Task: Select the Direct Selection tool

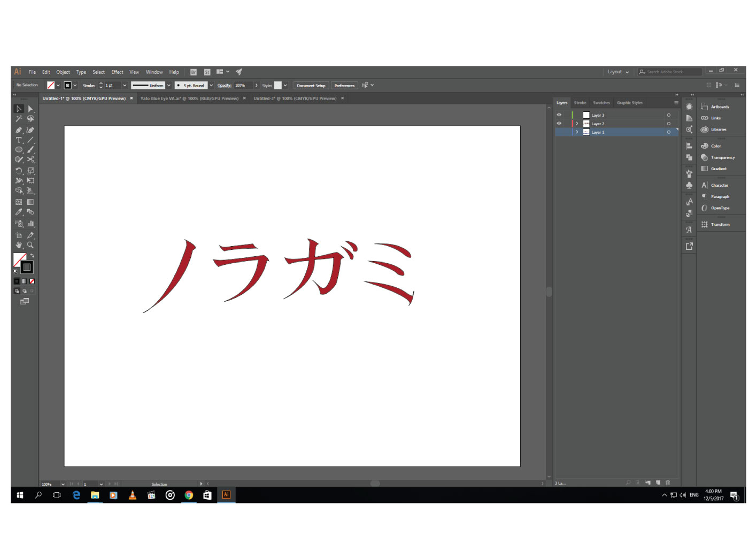Action: point(30,109)
